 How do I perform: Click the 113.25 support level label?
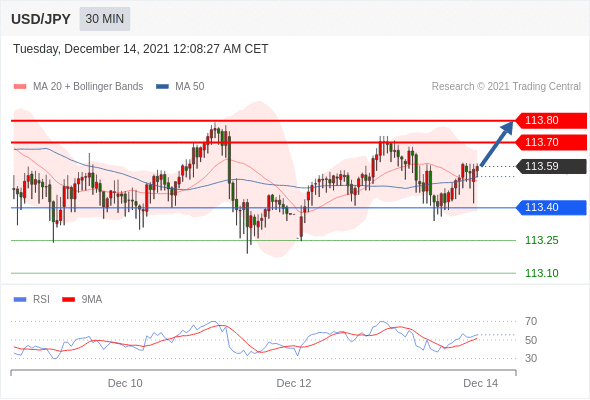click(x=541, y=240)
